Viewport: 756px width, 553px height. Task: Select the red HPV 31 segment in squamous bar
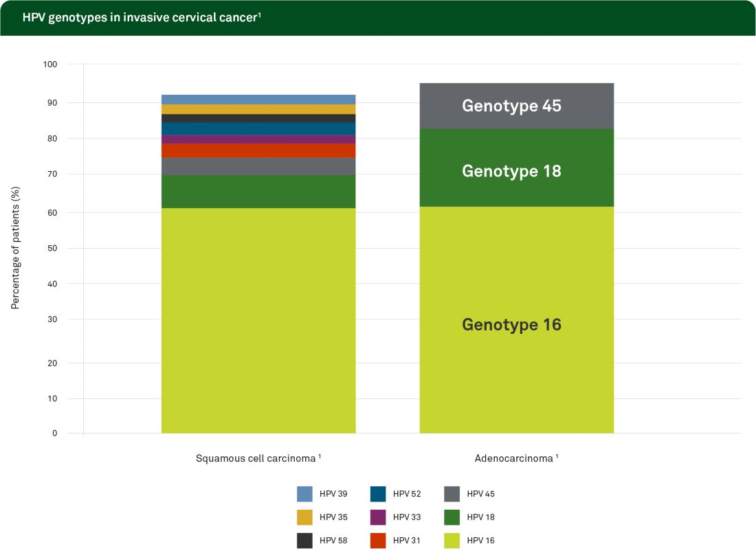coord(258,150)
